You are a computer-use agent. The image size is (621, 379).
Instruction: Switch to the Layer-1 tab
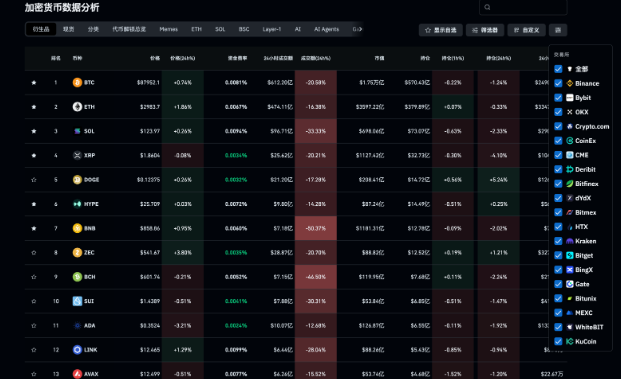[272, 29]
